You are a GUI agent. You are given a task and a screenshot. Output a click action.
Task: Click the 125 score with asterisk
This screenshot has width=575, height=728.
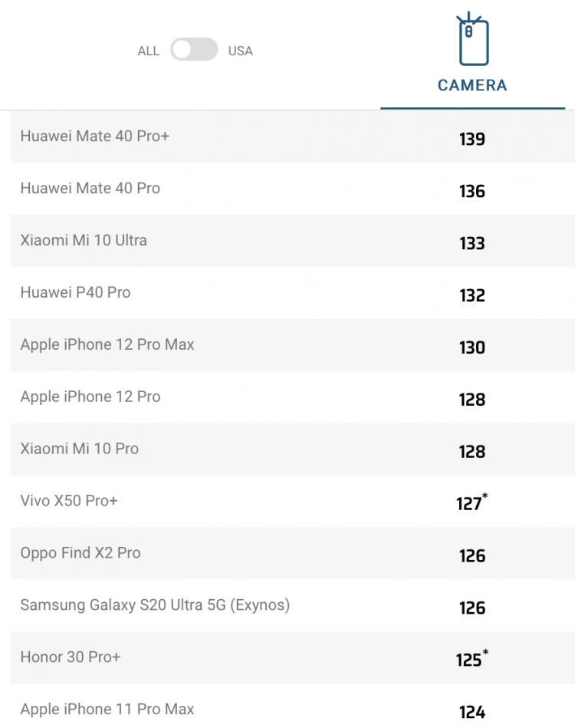(x=472, y=658)
